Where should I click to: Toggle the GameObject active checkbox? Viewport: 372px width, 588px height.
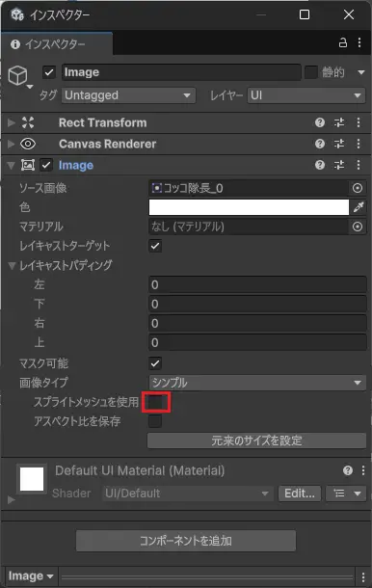point(49,72)
